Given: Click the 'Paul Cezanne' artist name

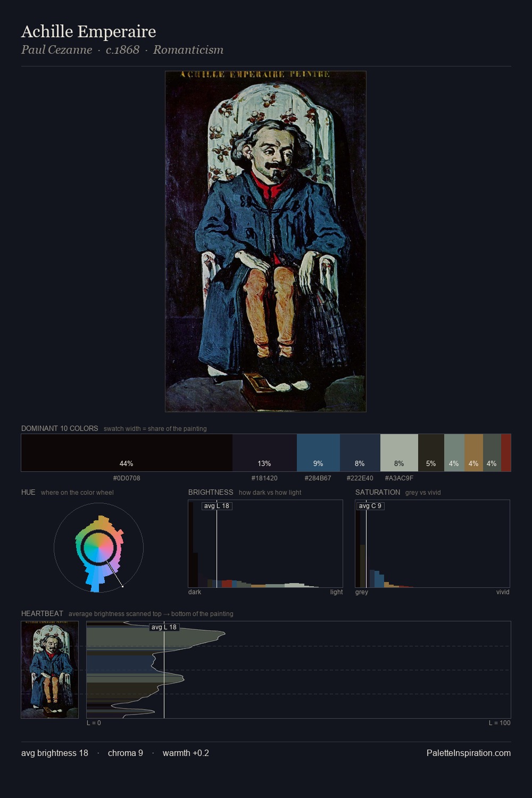Looking at the screenshot, I should 56,50.
